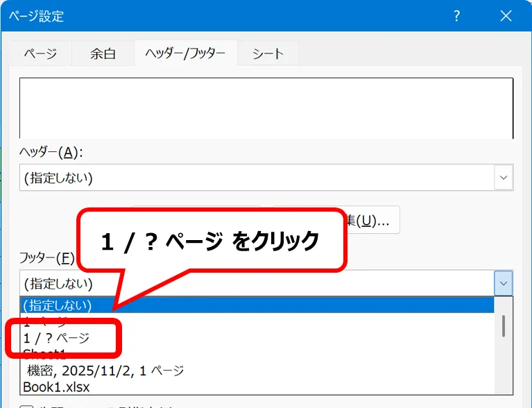
Task: Select 1 / ? ページ from the footer list
Action: (56, 338)
